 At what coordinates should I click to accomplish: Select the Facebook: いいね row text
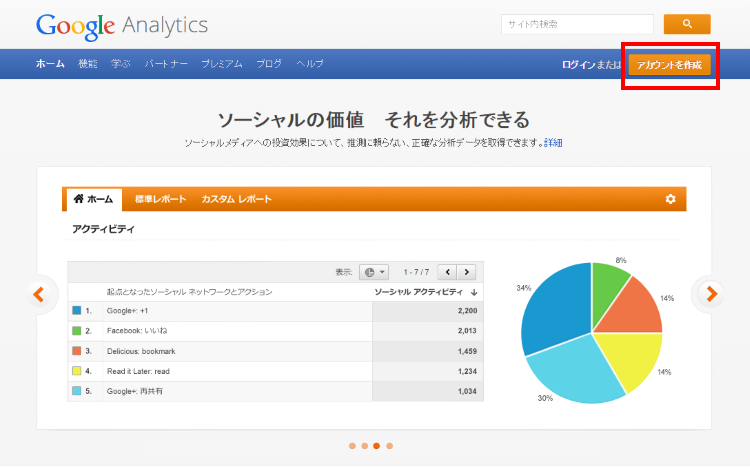[x=137, y=331]
